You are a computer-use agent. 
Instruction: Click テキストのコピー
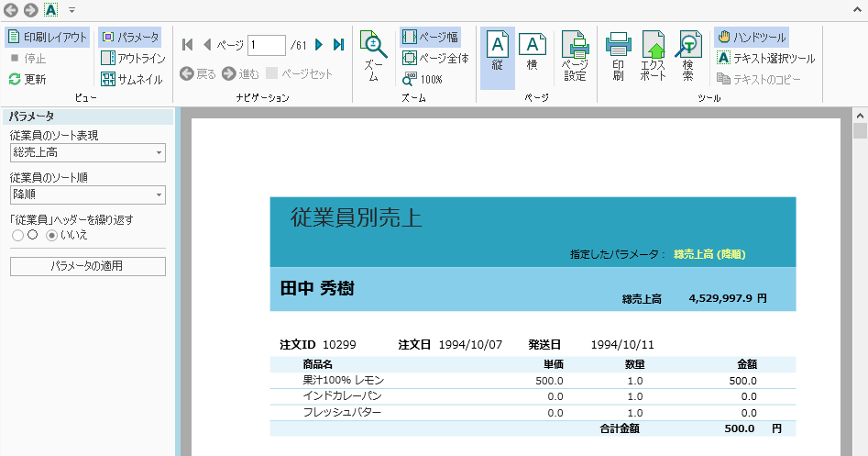[758, 79]
